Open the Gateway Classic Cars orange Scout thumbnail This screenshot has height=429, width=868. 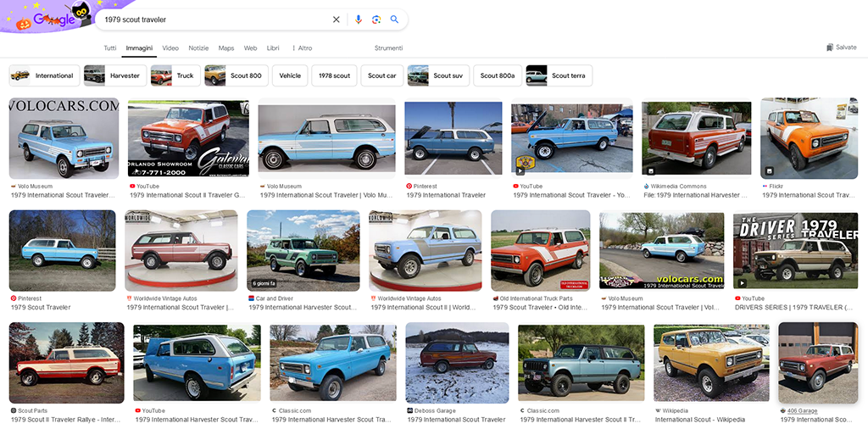click(188, 138)
